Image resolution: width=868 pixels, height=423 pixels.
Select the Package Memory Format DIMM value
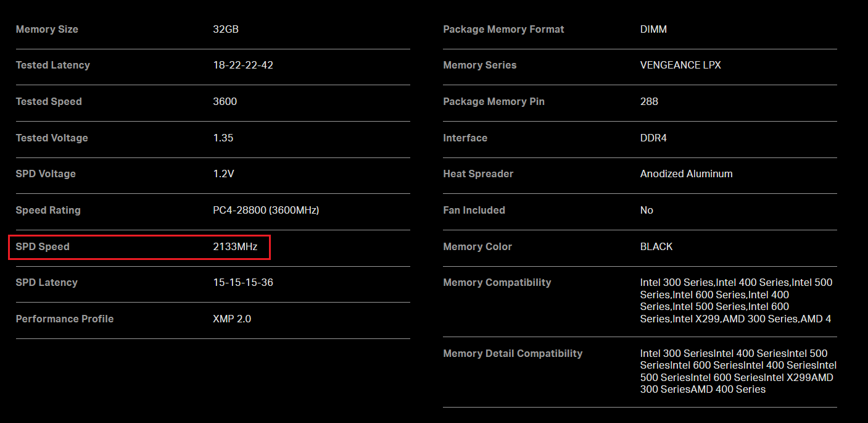click(654, 29)
